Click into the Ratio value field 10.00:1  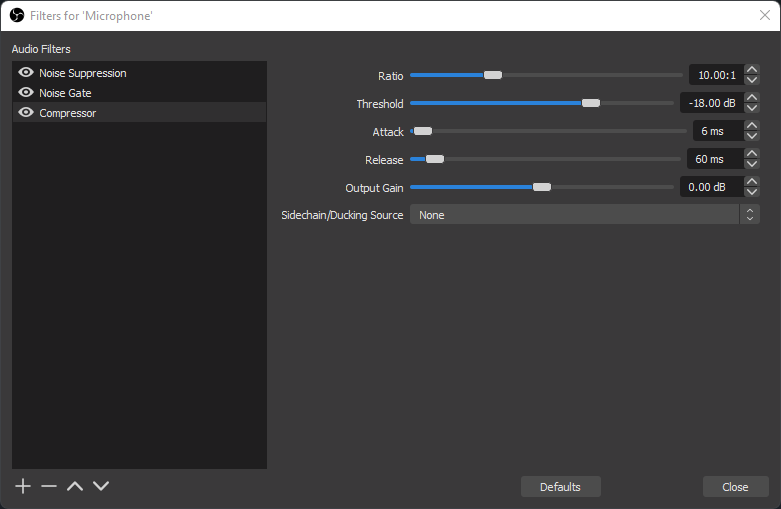(717, 75)
